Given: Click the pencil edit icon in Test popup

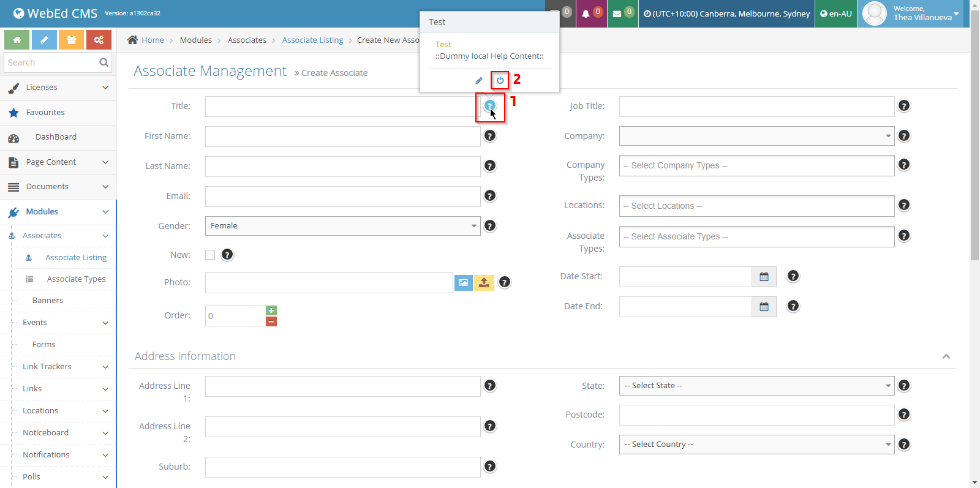Looking at the screenshot, I should click(x=479, y=80).
